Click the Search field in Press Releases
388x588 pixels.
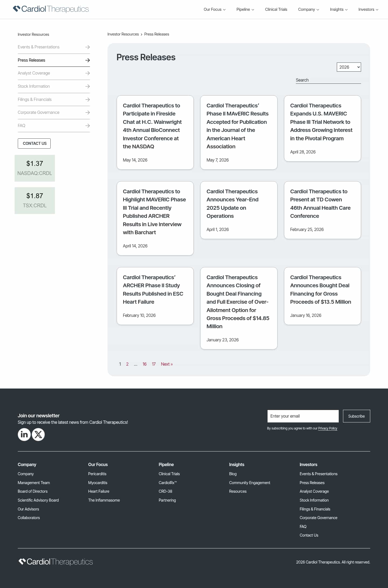(x=328, y=80)
